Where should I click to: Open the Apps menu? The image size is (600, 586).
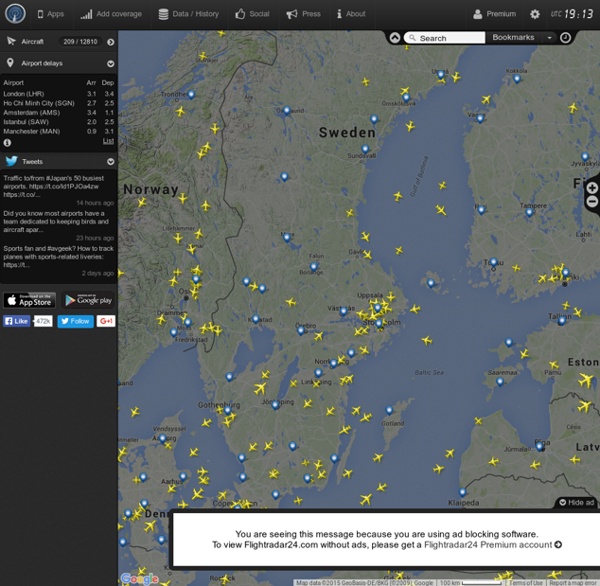click(50, 14)
